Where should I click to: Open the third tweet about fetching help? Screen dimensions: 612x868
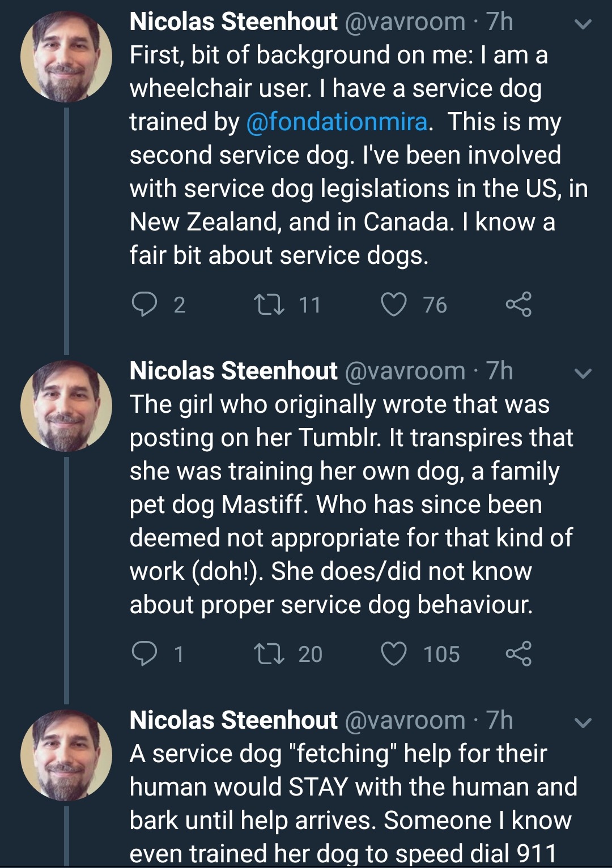[x=351, y=804]
